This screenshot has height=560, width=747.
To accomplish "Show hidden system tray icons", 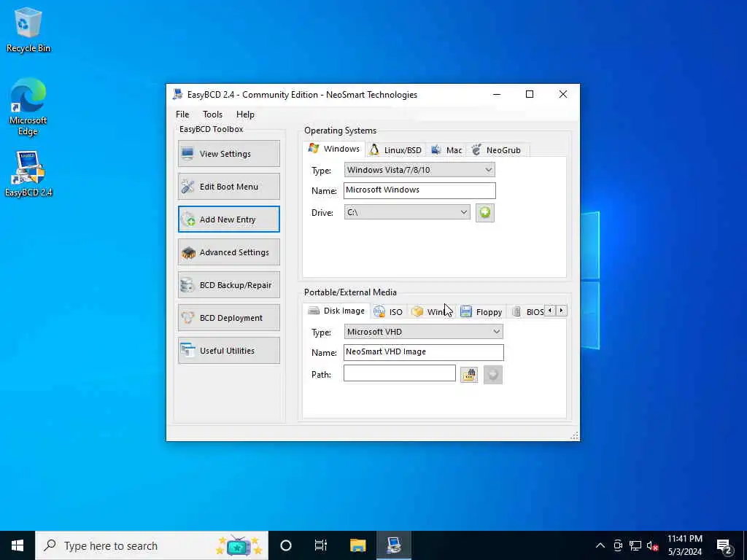I will [x=600, y=545].
